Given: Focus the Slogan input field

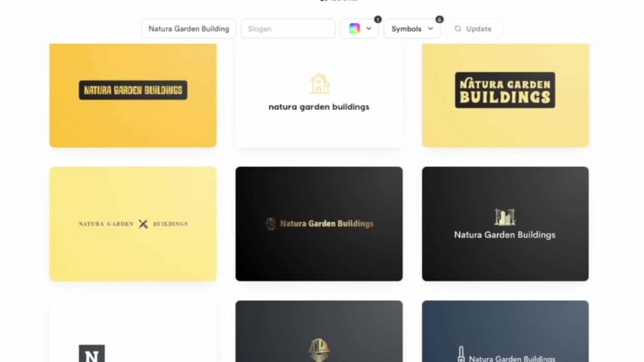Looking at the screenshot, I should pos(288,29).
